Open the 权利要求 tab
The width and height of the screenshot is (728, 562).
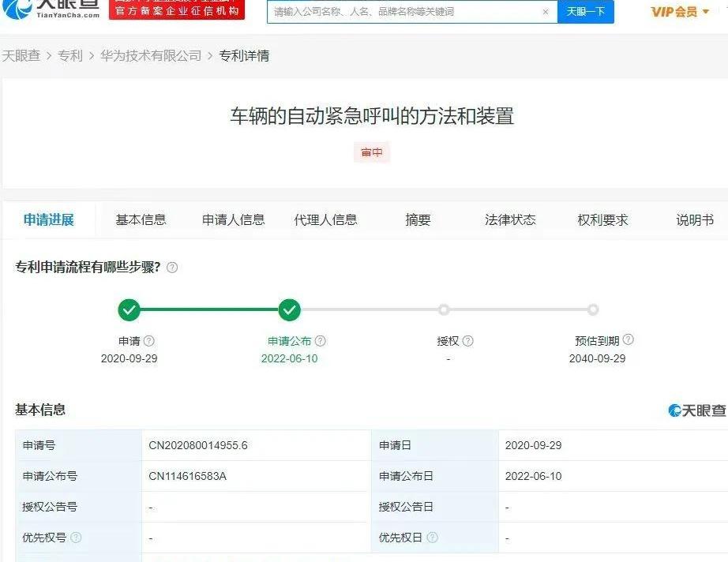pos(602,219)
